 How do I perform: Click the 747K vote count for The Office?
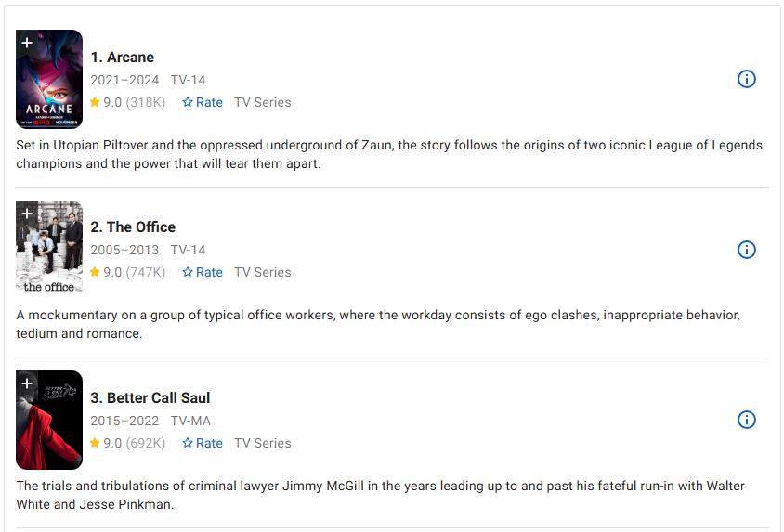[146, 272]
